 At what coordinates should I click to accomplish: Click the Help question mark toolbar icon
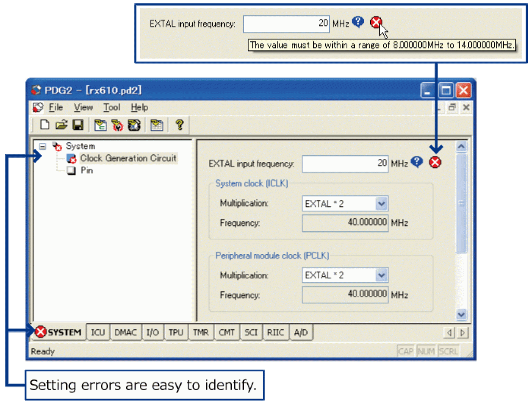coord(179,125)
